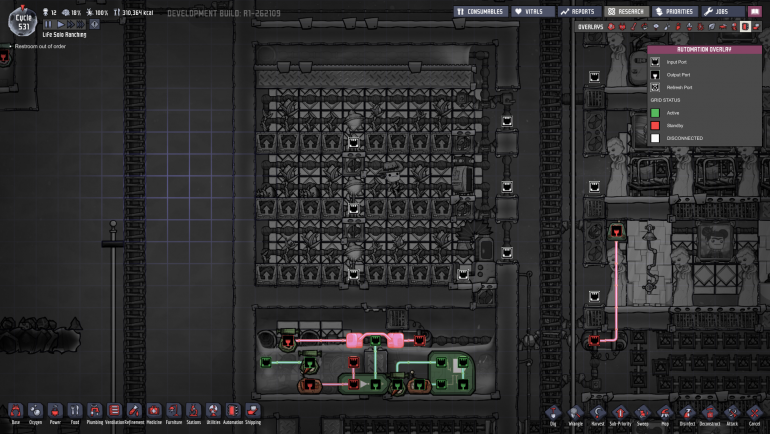Click the Refresh Port legend icon

655,87
